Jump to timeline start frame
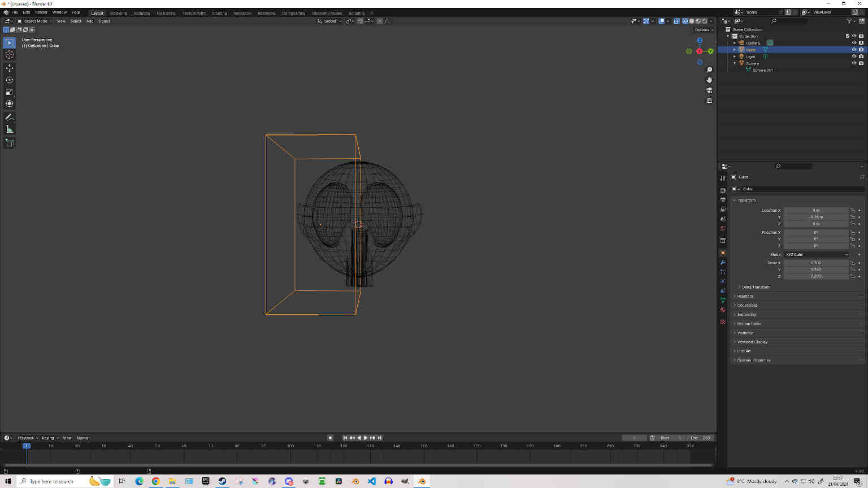The width and height of the screenshot is (868, 488). pos(345,438)
